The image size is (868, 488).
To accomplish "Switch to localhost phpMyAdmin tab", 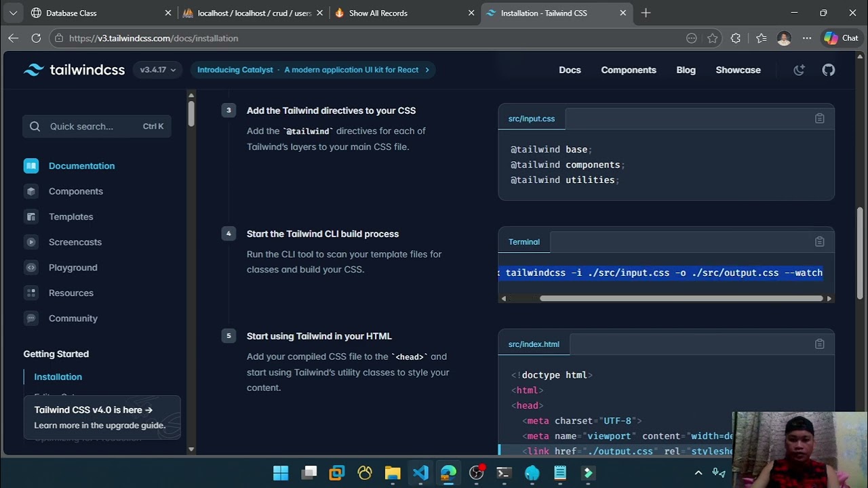I will [x=254, y=13].
